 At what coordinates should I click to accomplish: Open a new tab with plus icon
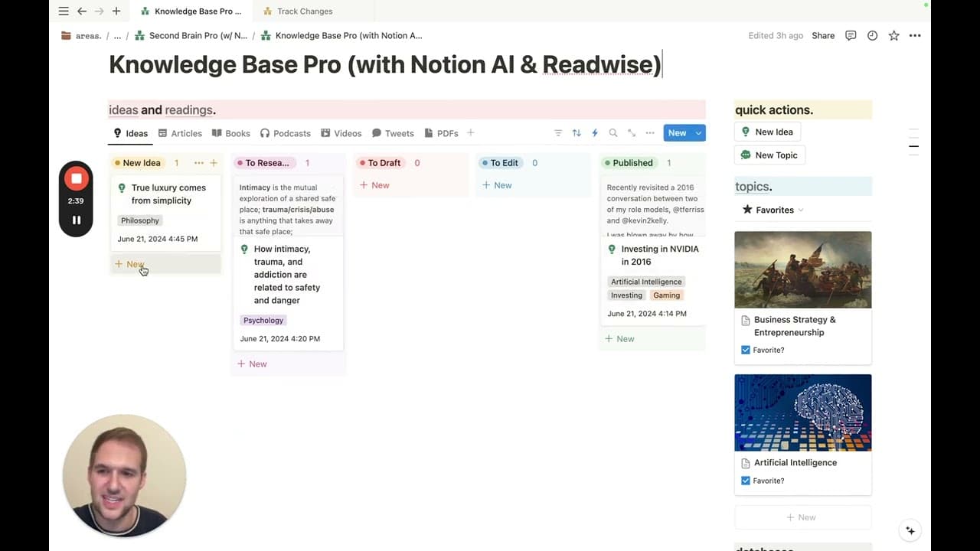coord(116,11)
